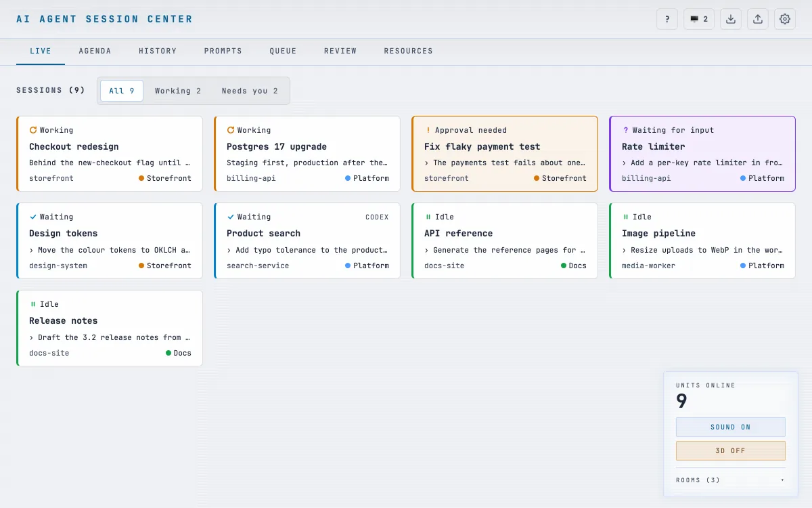Filter sessions by Needs you 2

(x=250, y=91)
